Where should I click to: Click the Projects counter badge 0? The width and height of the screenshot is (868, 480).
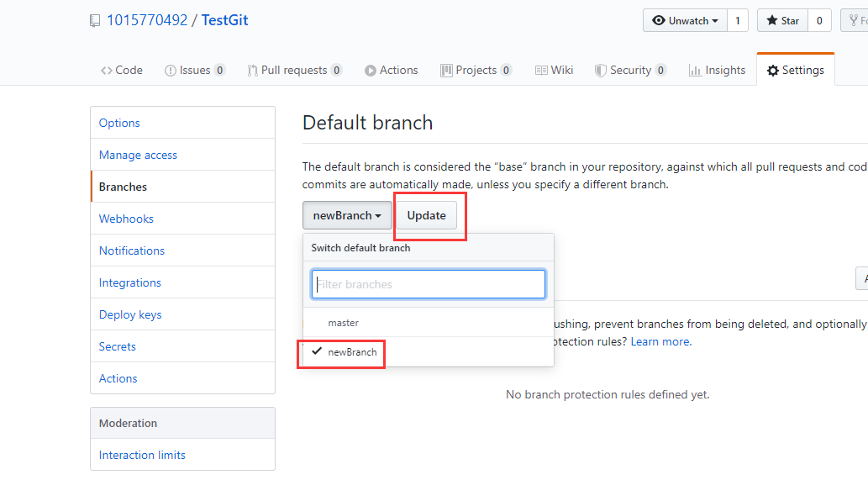tap(506, 71)
